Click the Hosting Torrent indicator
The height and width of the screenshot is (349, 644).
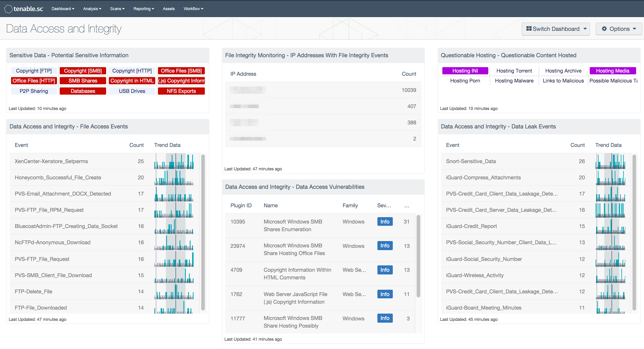point(514,71)
